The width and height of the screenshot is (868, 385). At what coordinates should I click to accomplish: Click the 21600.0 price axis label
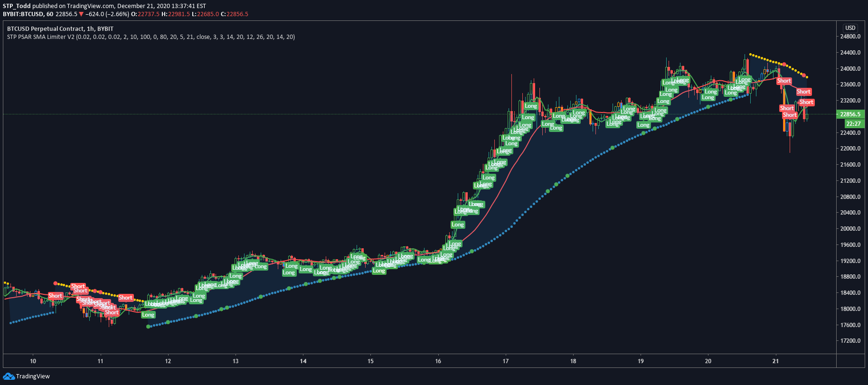point(850,165)
